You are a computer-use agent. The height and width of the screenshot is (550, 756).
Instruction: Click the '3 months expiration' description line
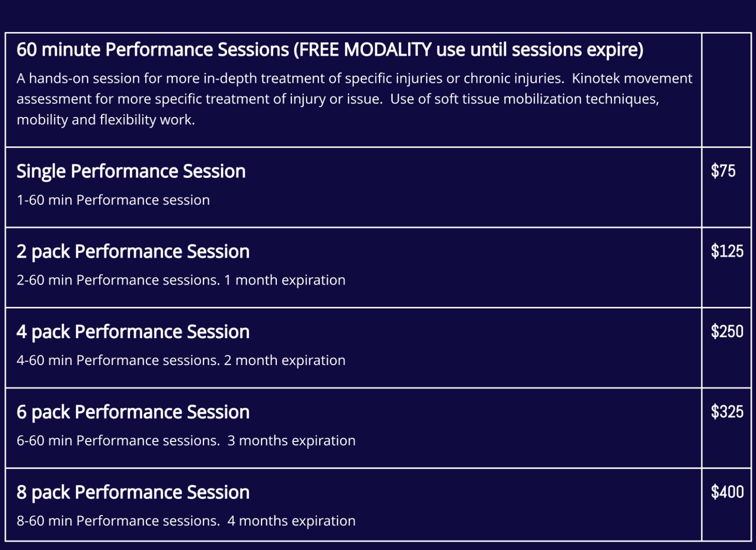(291, 441)
